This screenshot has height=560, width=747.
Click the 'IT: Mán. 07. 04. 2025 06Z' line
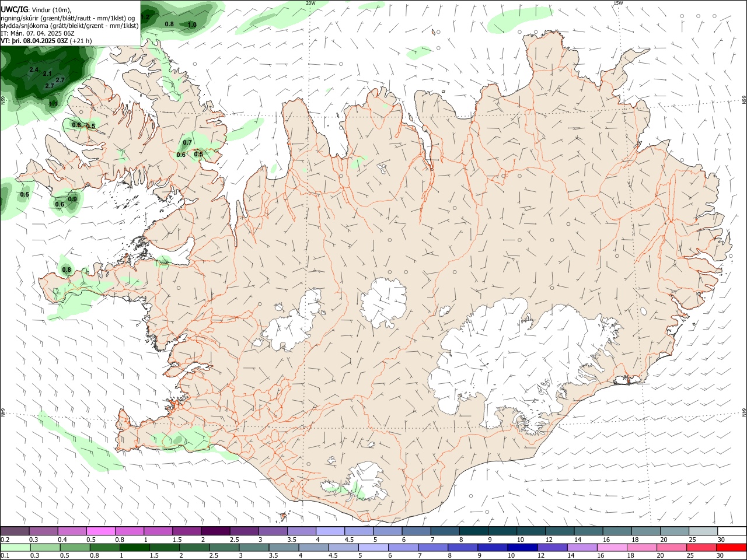point(38,33)
